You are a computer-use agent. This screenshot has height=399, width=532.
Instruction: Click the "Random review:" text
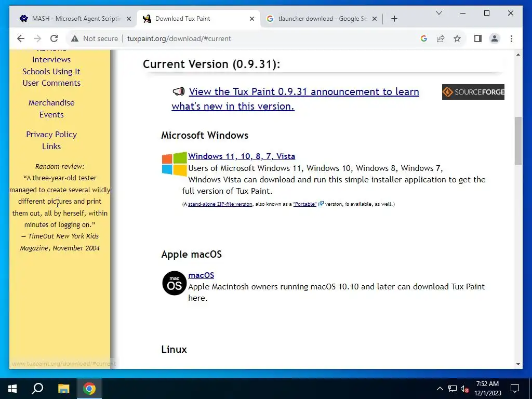point(60,166)
